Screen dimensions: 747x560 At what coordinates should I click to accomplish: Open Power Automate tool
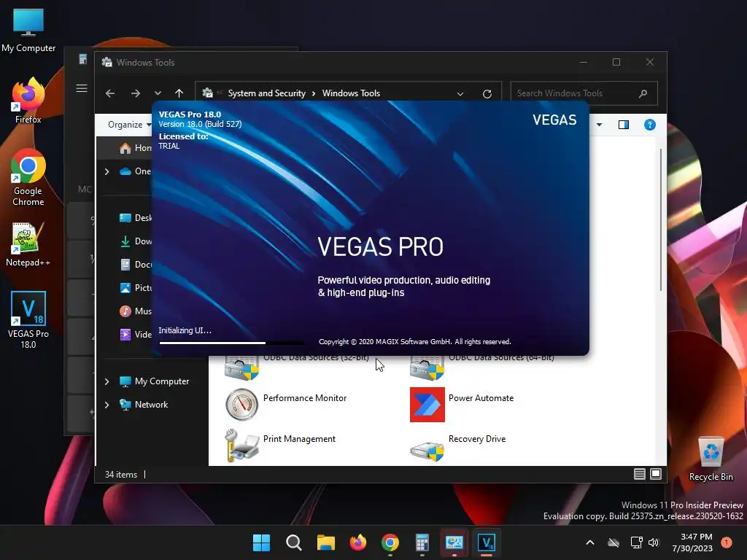[x=462, y=404]
